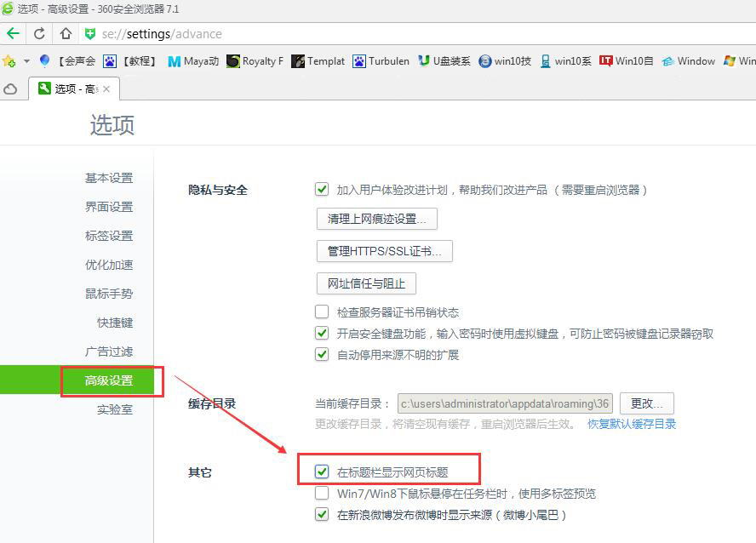This screenshot has width=756, height=543.
Task: Close the 选项 tab
Action: click(x=106, y=89)
